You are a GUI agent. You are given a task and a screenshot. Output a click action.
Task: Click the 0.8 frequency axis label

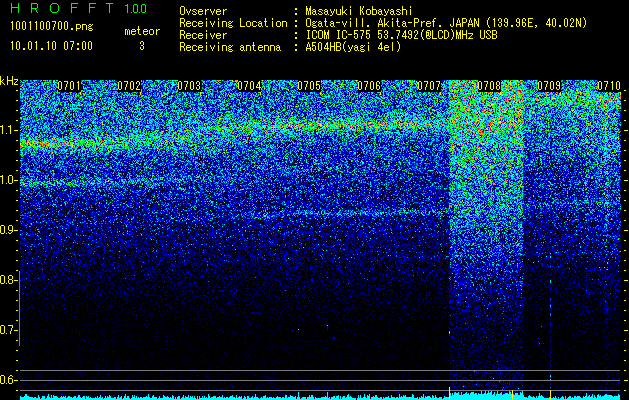[8, 280]
